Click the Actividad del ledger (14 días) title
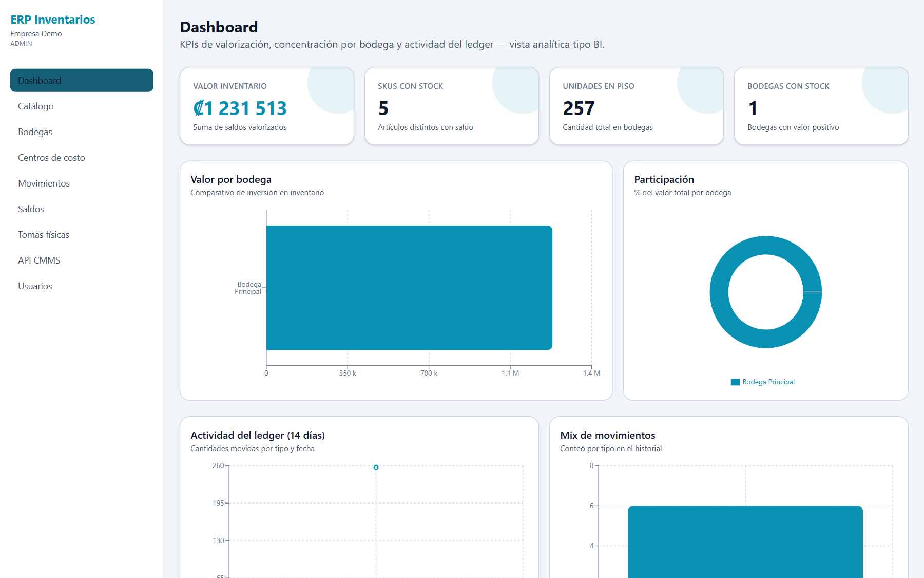Image resolution: width=924 pixels, height=578 pixels. click(x=258, y=435)
